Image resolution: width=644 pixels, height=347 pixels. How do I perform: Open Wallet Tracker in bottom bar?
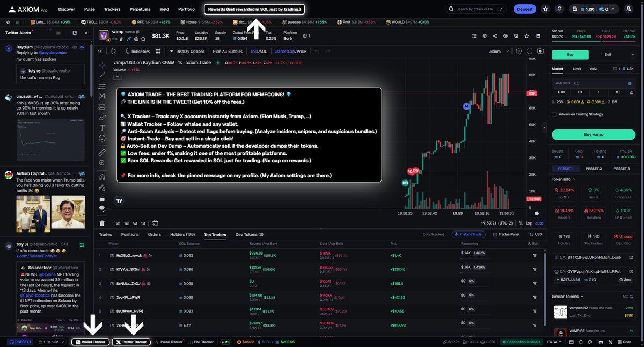(90, 342)
